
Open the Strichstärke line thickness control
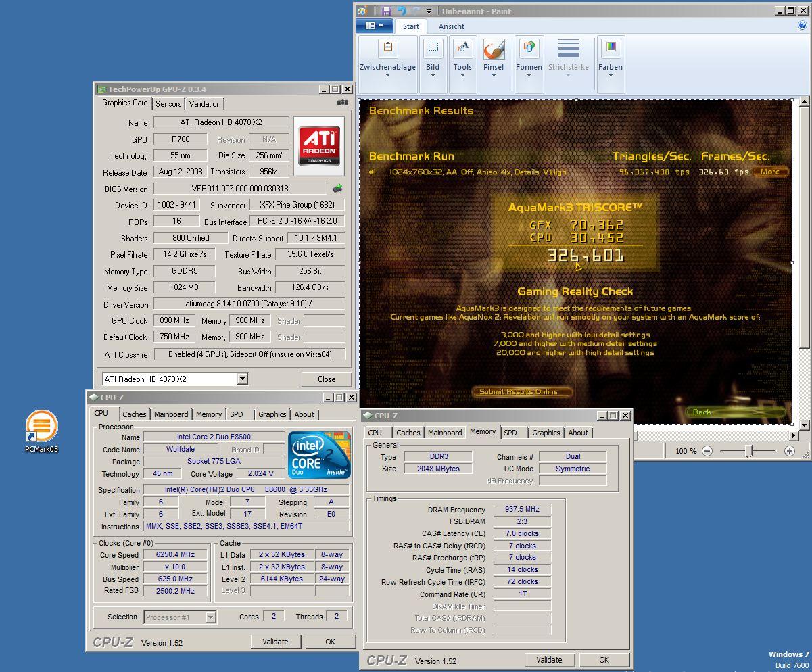pos(568,58)
